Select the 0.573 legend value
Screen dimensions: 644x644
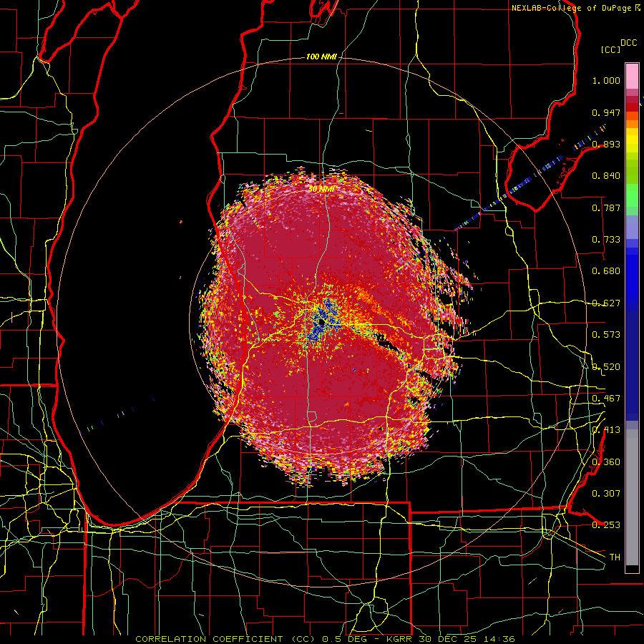[x=606, y=335]
